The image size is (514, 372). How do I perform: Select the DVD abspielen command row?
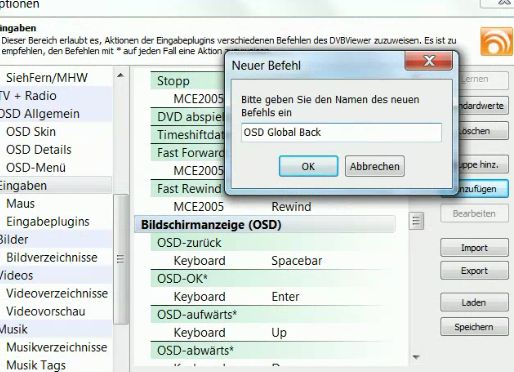[188, 117]
